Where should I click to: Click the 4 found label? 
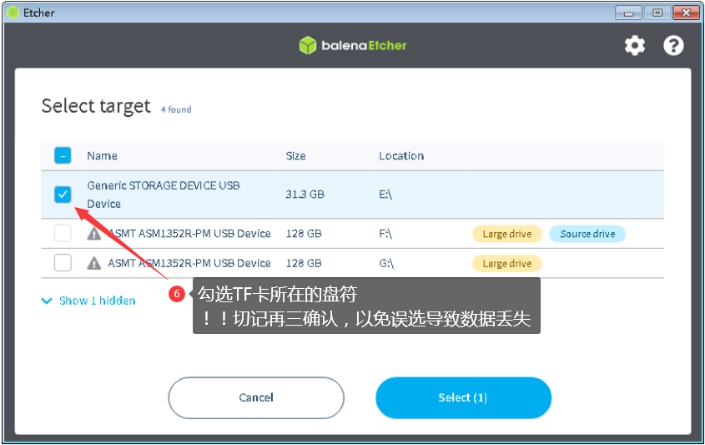(x=176, y=110)
